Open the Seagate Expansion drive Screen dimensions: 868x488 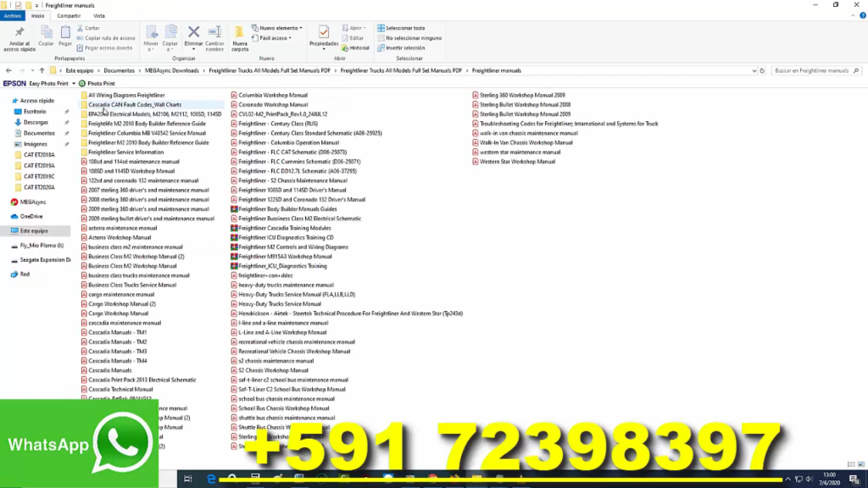click(x=45, y=260)
